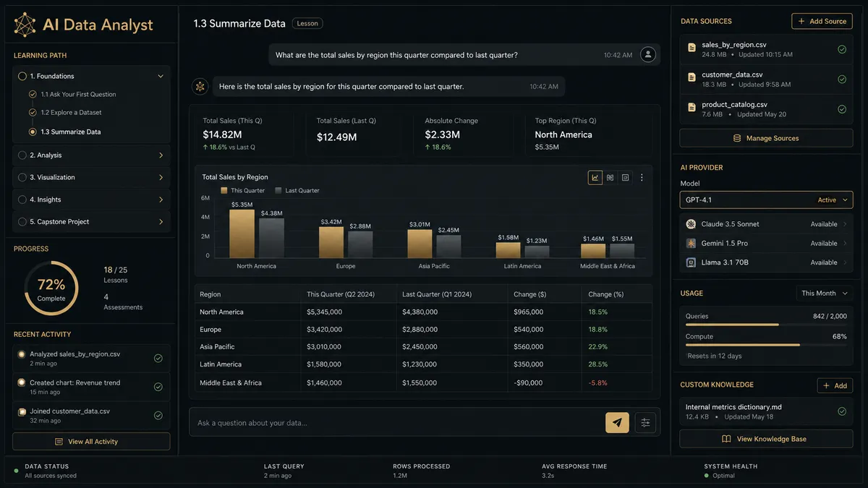The height and width of the screenshot is (488, 868).
Task: Open query settings sliders icon
Action: pos(645,422)
